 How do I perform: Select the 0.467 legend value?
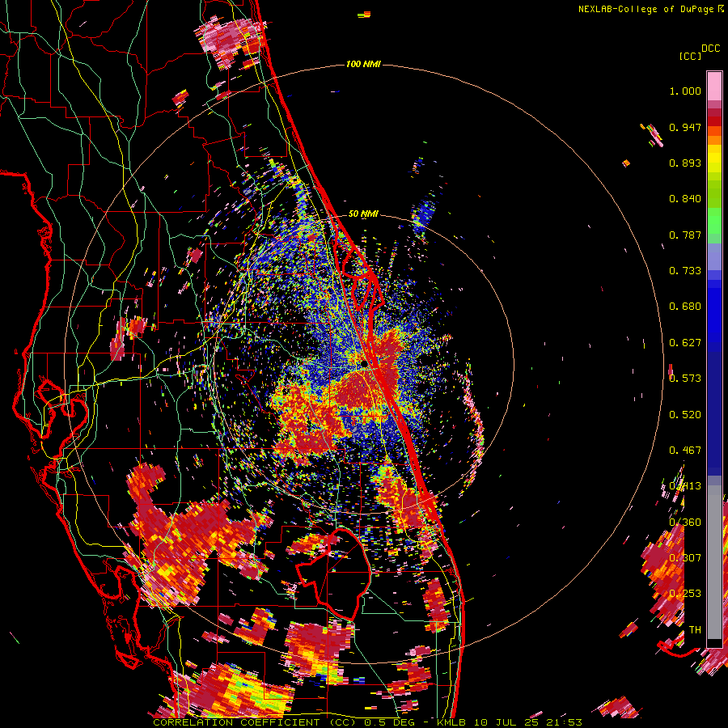click(x=685, y=451)
